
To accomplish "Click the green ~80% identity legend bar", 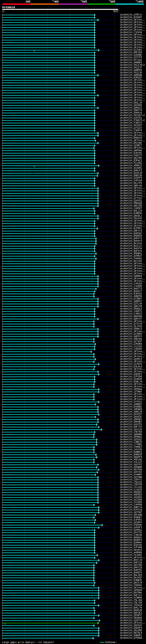I will tap(101, 4).
